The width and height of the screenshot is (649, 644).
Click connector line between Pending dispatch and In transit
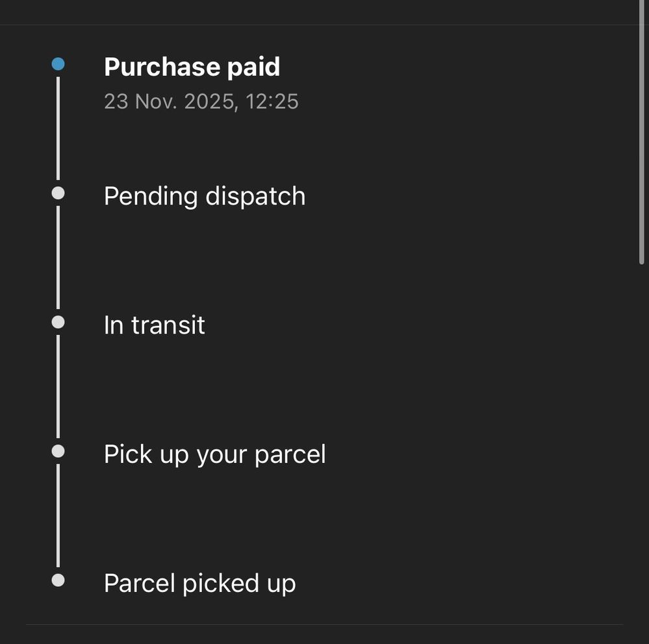point(58,258)
